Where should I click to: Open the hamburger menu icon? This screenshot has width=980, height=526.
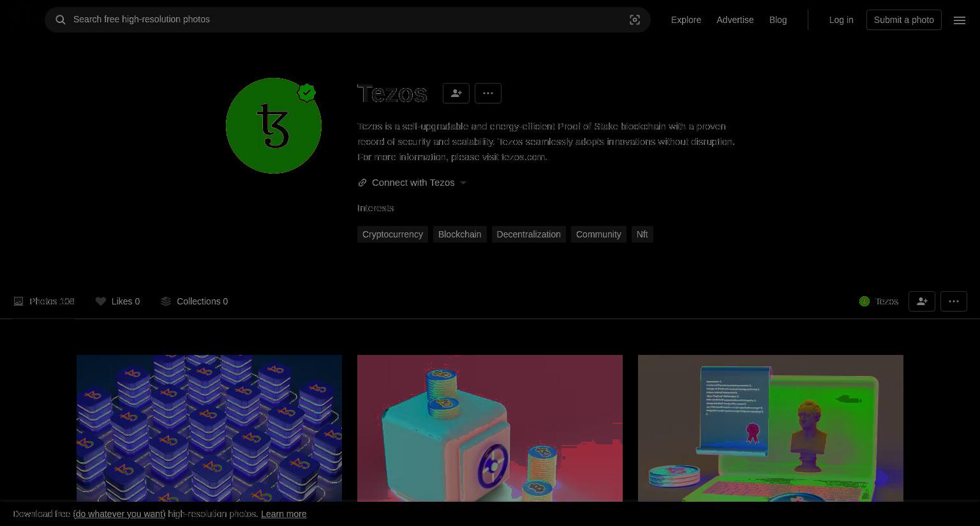point(960,20)
